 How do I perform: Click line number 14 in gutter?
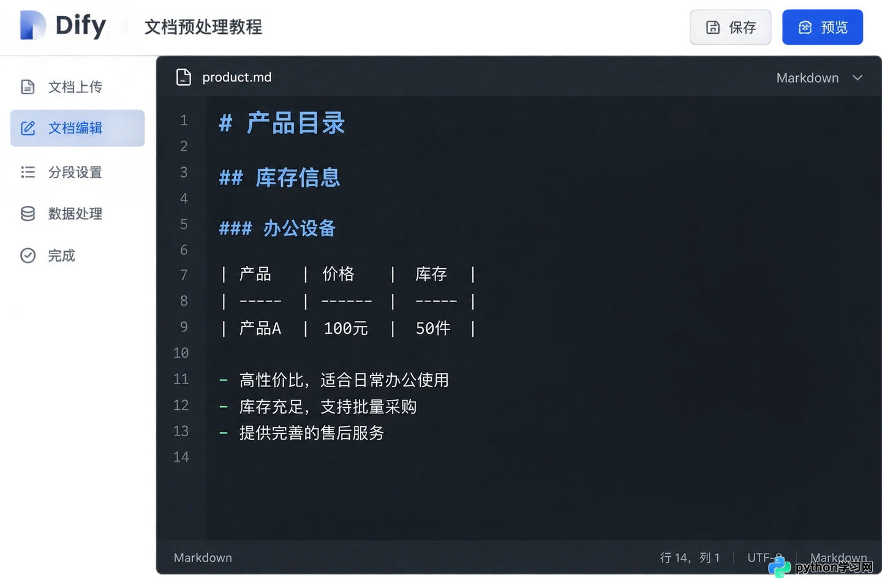[x=181, y=457]
